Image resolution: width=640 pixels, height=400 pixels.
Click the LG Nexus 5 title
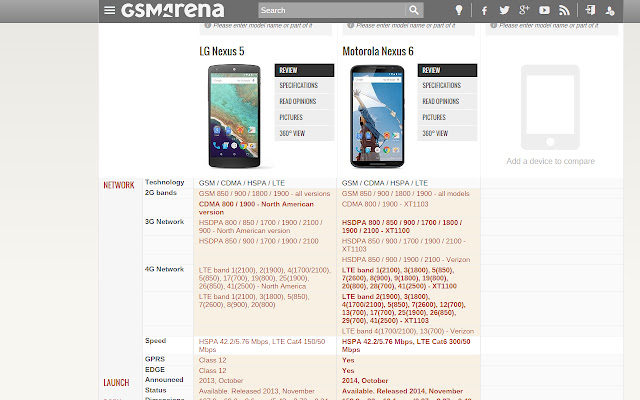[x=222, y=51]
